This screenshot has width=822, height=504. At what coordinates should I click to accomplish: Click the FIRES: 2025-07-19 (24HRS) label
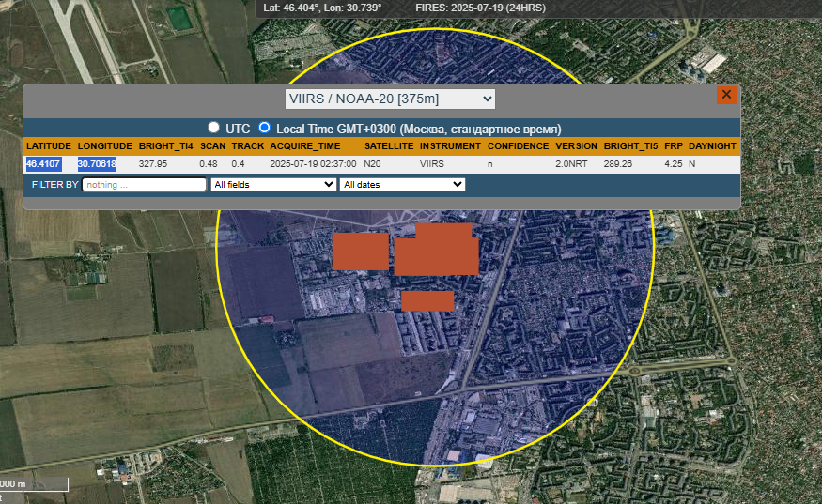(x=480, y=8)
